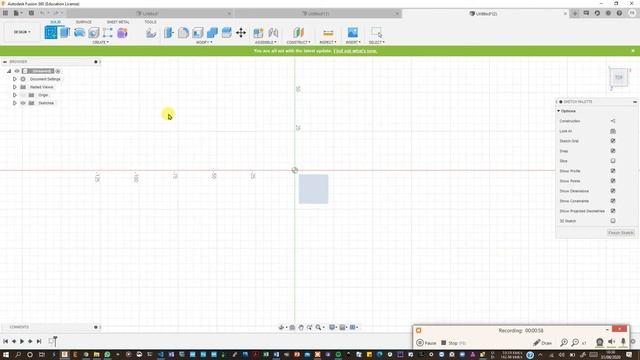Enable the 3D Sketch checkbox
This screenshot has height=360, width=640.
coord(613,221)
